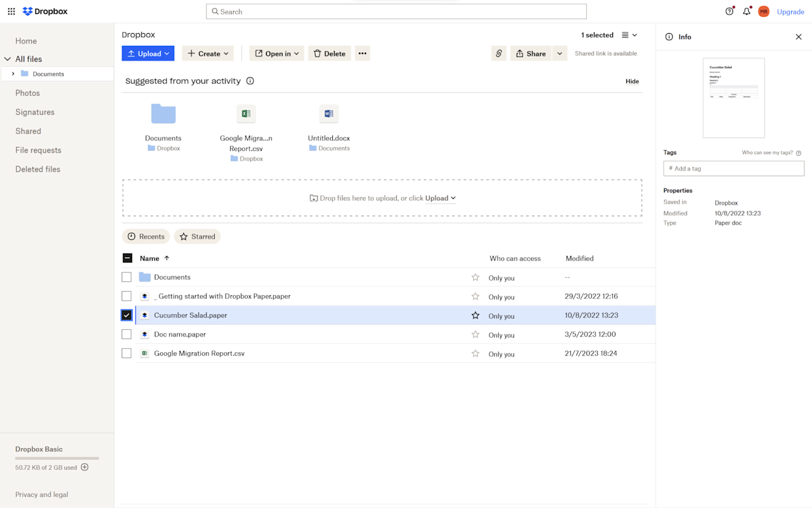The width and height of the screenshot is (812, 508).
Task: Click the Dropbox logo
Action: [x=45, y=12]
